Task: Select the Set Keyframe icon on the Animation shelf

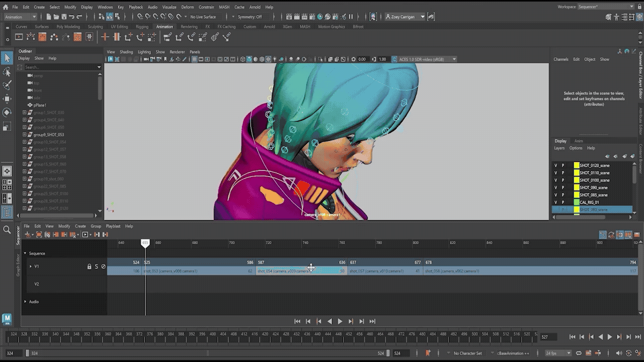Action: click(105, 37)
